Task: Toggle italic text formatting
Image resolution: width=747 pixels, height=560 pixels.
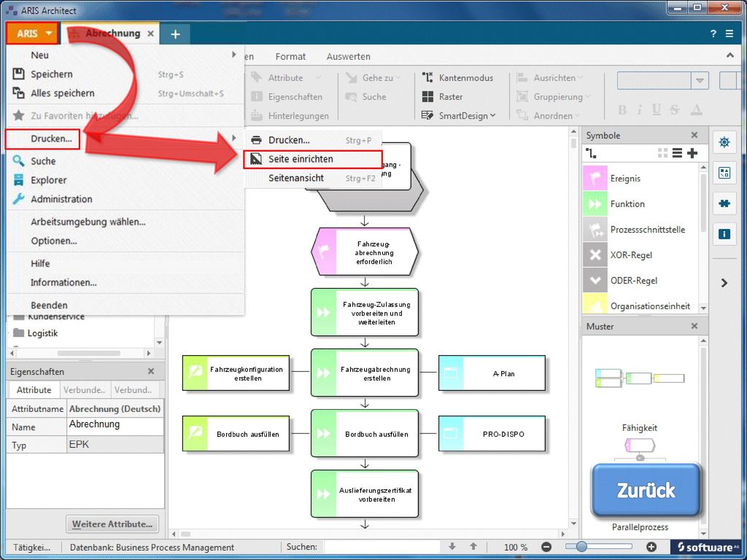Action: pos(639,110)
